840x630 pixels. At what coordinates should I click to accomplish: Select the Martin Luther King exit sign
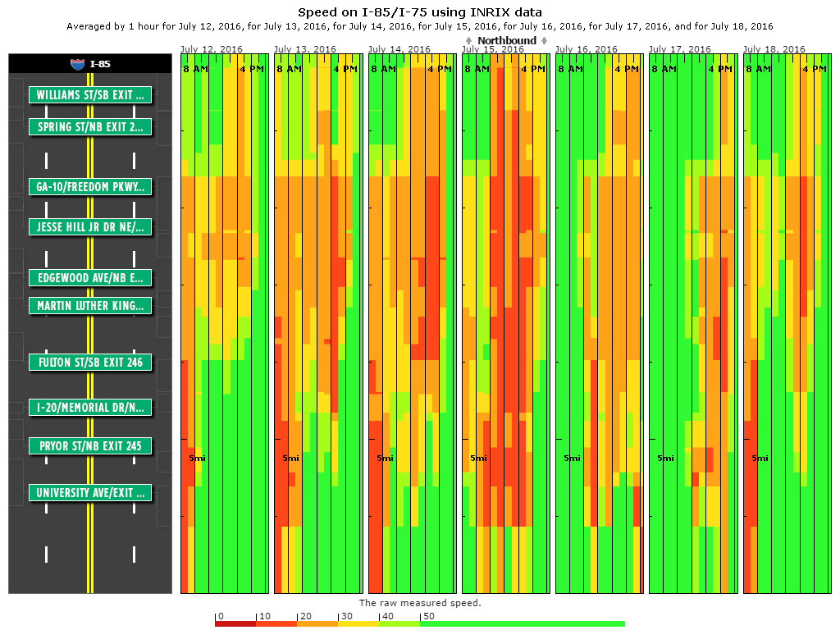[90, 306]
